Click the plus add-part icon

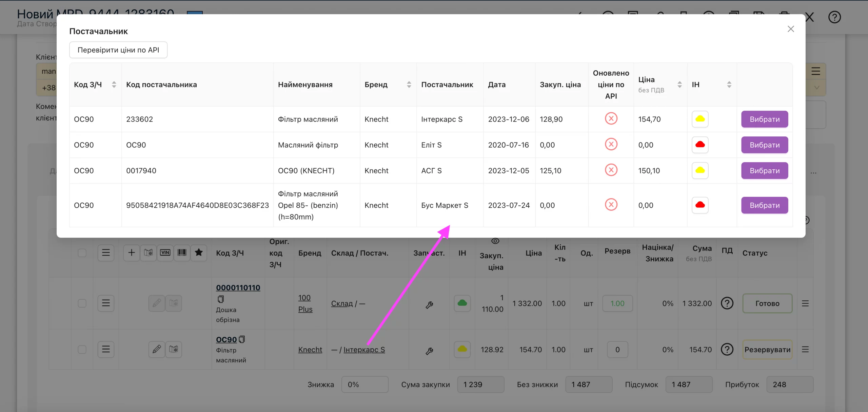tap(132, 252)
